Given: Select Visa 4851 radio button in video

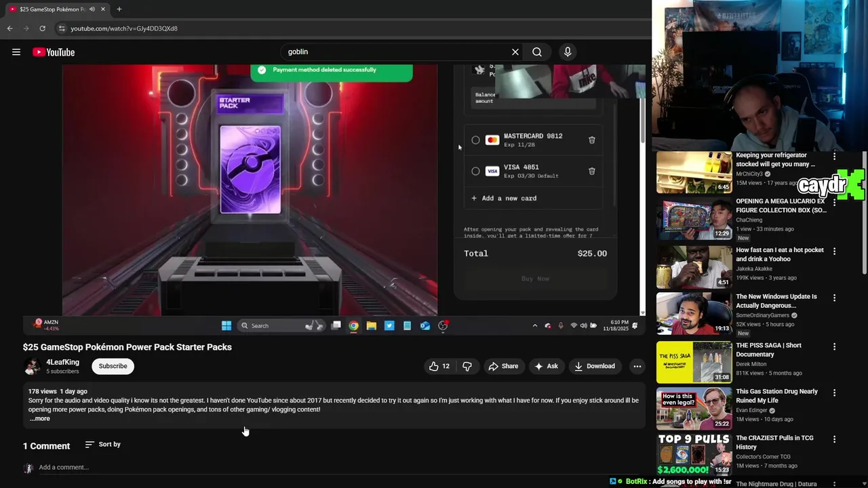Looking at the screenshot, I should pos(475,171).
